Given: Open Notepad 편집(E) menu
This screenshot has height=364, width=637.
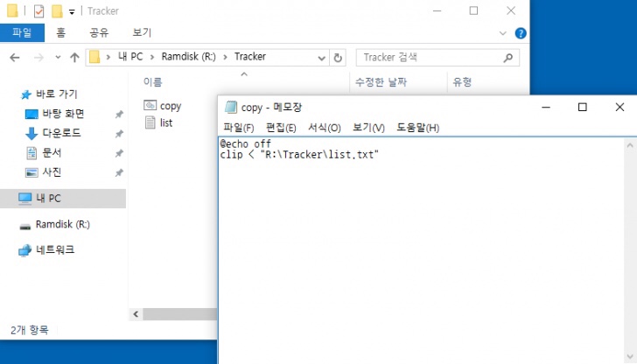Looking at the screenshot, I should pos(281,128).
